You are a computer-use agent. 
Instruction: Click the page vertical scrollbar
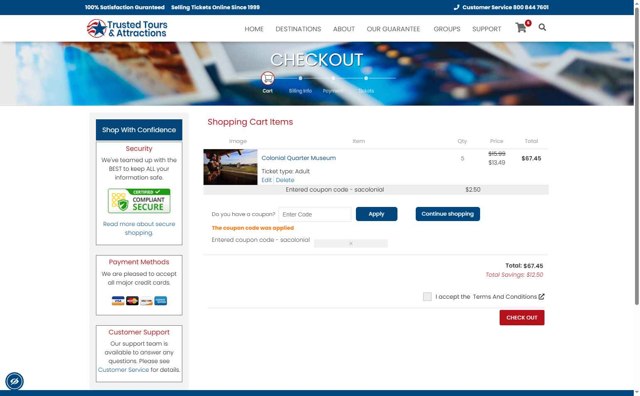click(x=636, y=155)
